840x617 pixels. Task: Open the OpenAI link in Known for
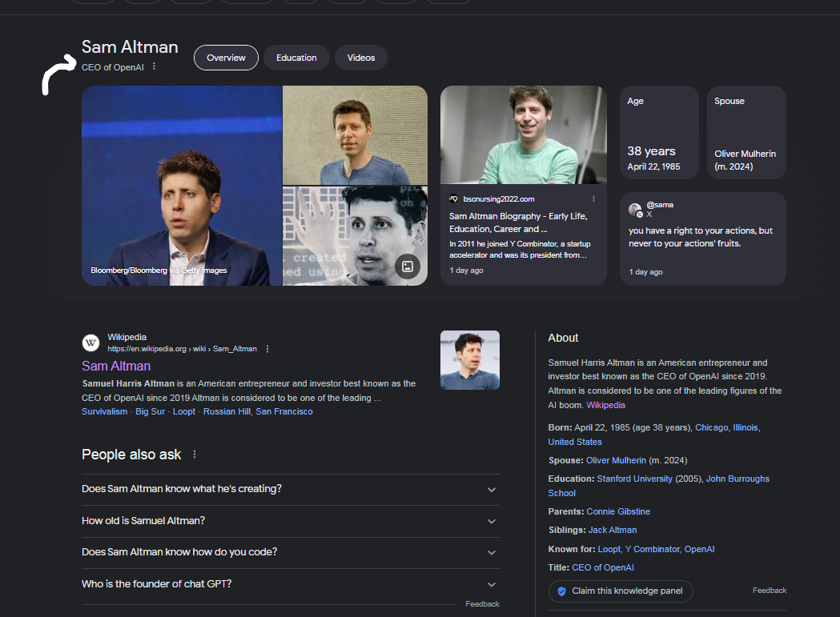pos(699,549)
